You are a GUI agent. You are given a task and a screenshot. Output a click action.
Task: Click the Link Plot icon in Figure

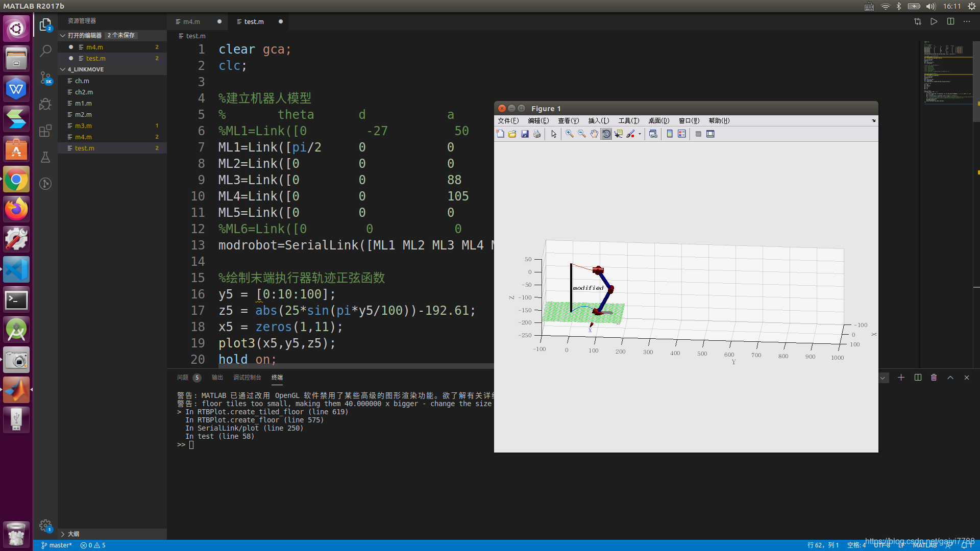click(x=653, y=134)
